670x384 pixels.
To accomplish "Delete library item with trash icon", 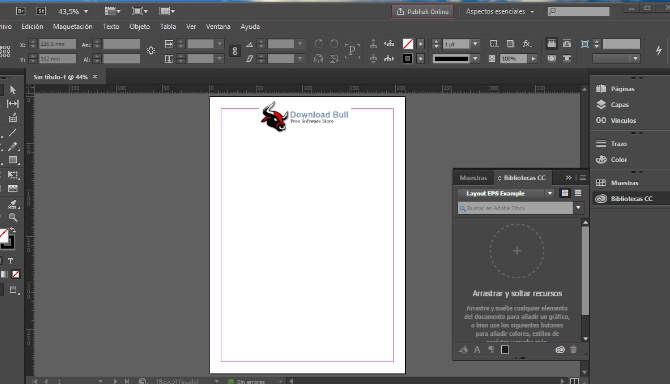I will (573, 349).
